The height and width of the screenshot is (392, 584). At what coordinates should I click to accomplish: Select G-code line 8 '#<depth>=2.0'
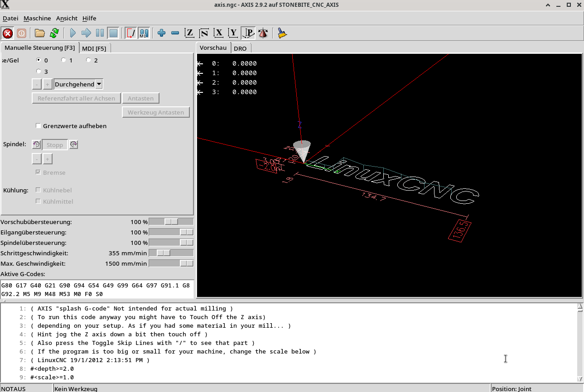click(x=52, y=369)
